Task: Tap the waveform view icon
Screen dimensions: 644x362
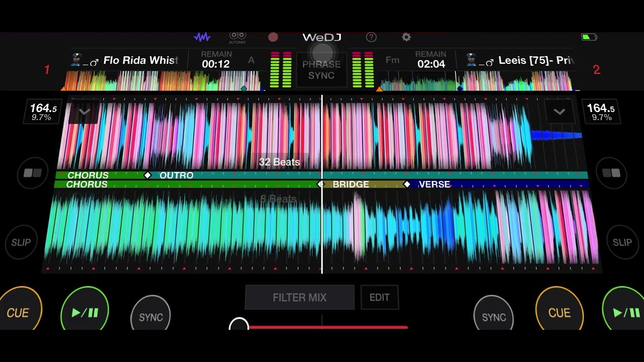Action: coord(202,37)
